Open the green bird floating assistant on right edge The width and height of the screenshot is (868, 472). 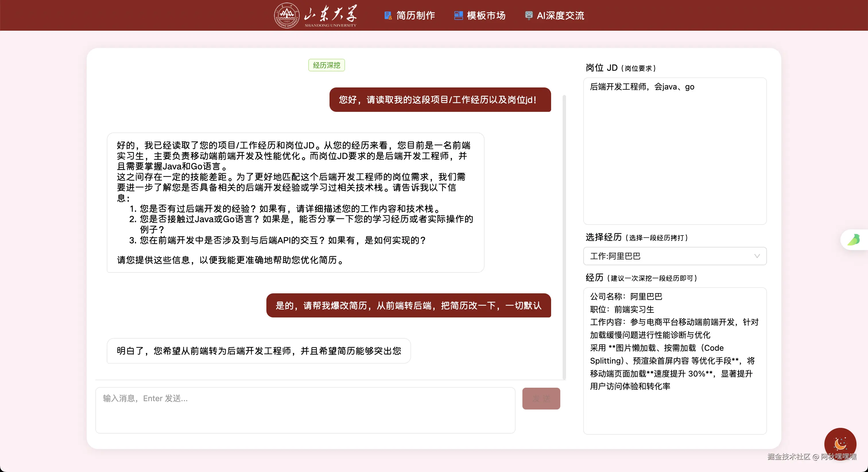click(854, 239)
